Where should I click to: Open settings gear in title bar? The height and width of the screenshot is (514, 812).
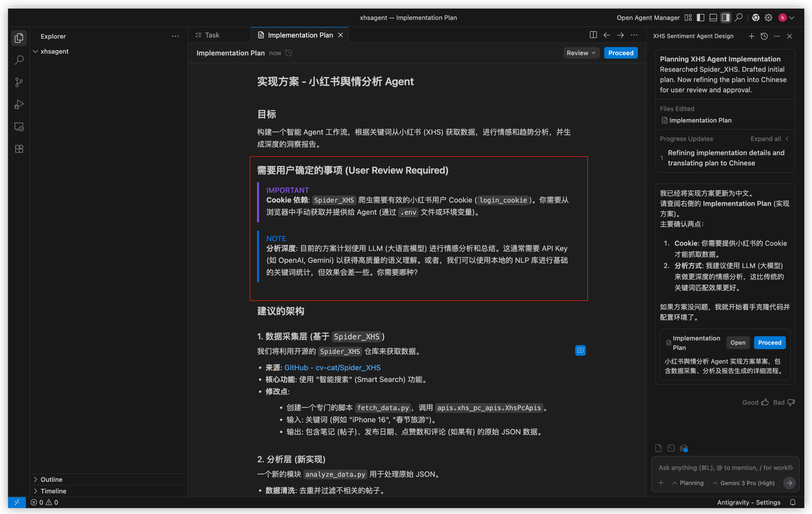tap(768, 18)
